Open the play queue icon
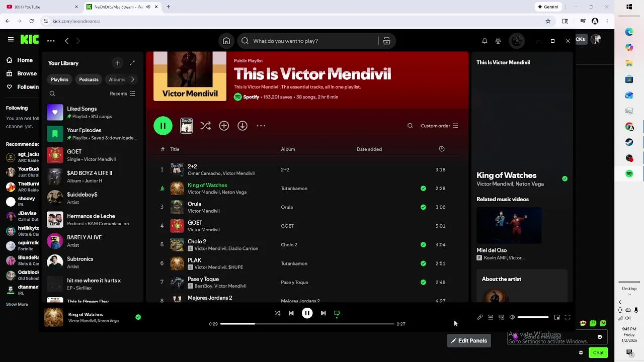The image size is (644, 362). [x=491, y=317]
